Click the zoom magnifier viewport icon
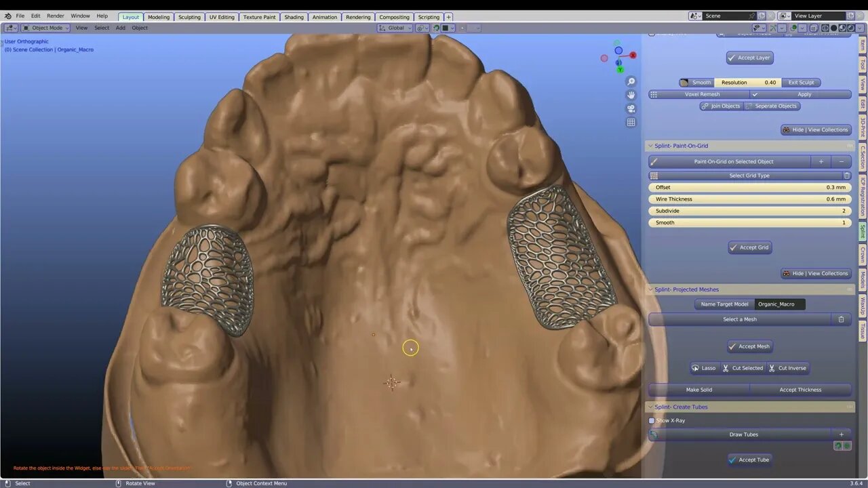 click(x=631, y=81)
